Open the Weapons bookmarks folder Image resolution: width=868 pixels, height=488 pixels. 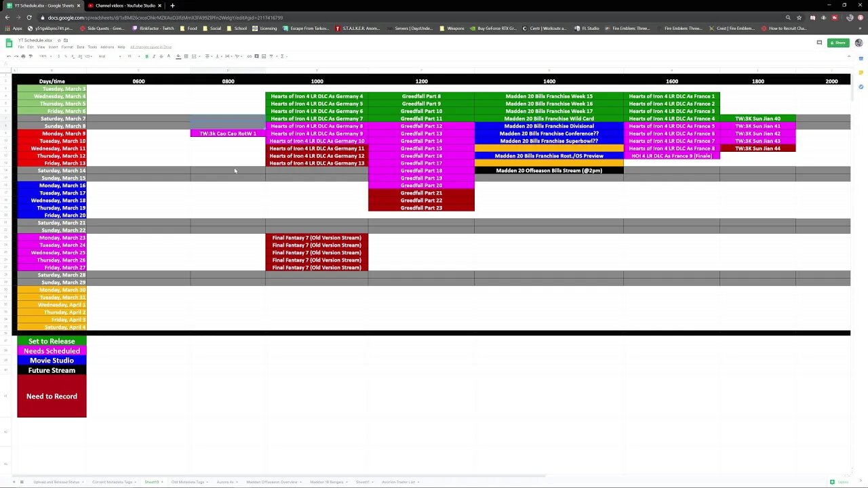tap(452, 28)
